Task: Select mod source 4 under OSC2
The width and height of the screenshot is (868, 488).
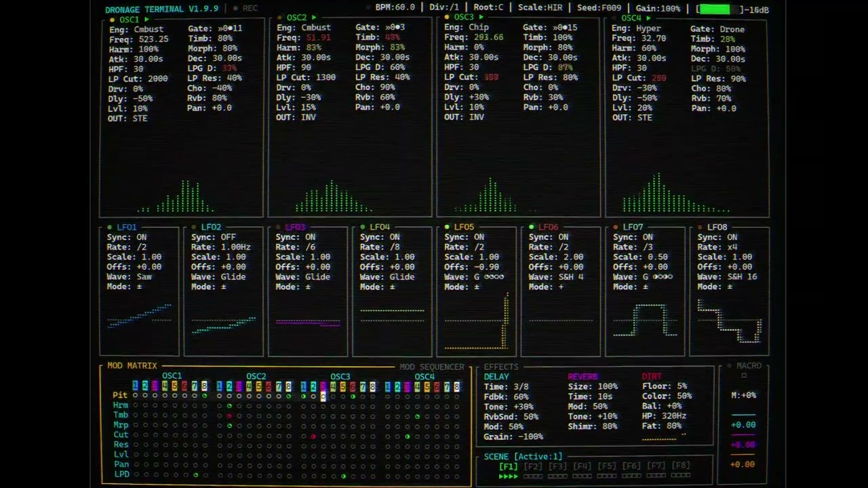Action: click(249, 386)
